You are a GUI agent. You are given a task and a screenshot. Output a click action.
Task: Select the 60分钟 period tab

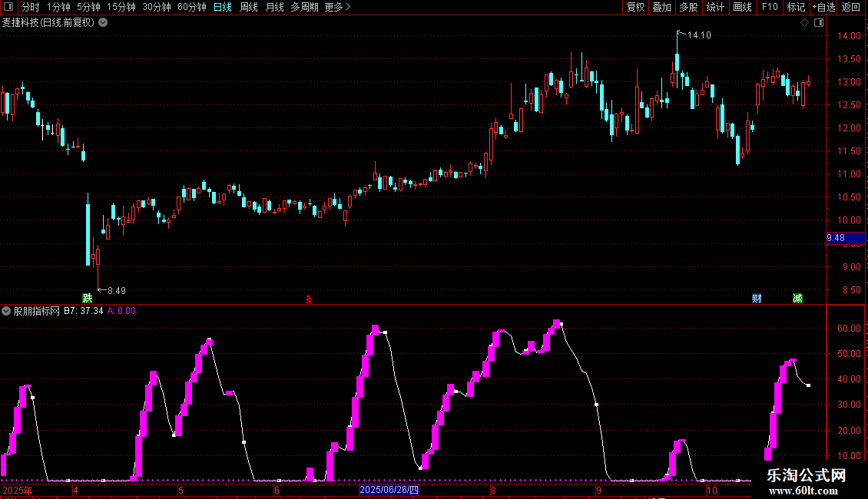[x=191, y=7]
